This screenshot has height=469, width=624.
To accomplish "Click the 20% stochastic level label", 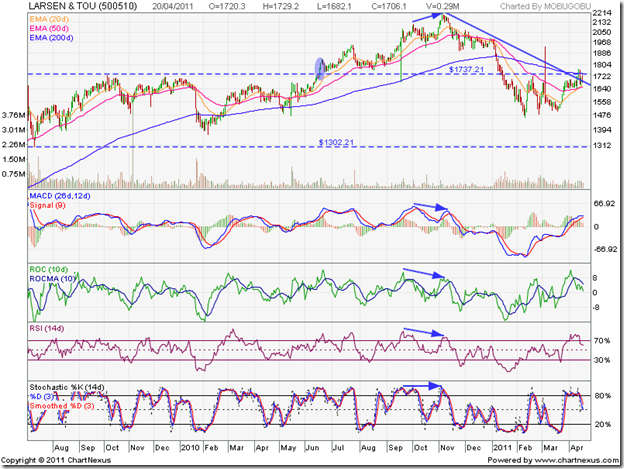I will 602,424.
